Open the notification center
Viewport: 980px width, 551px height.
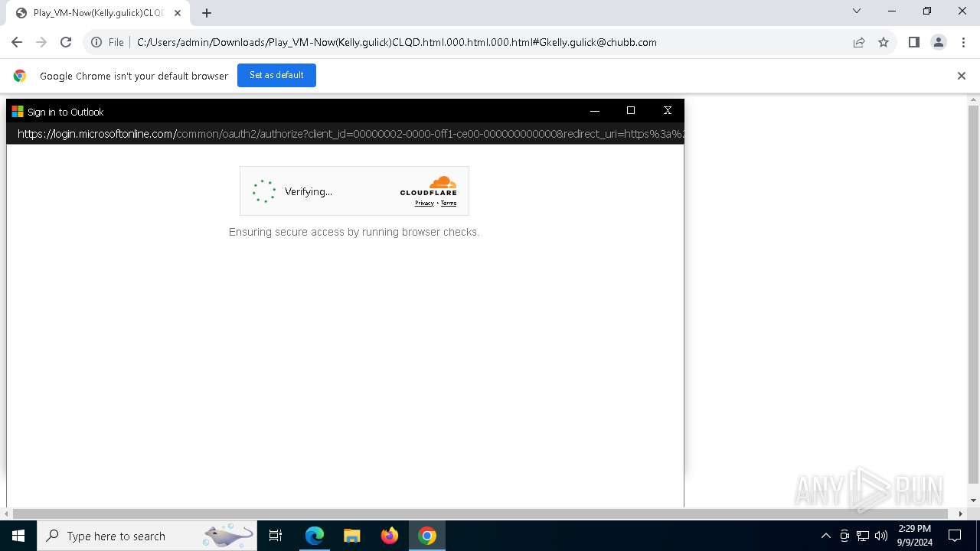pyautogui.click(x=955, y=536)
